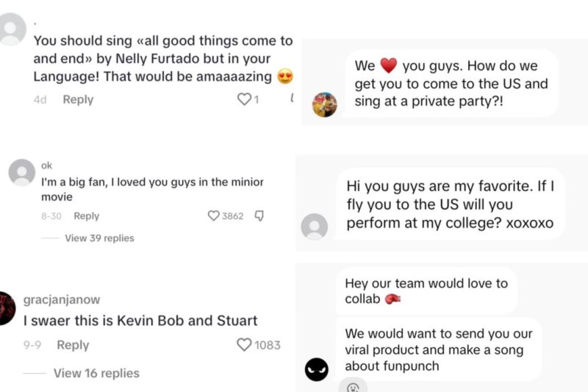
Task: Open the black avatar beside the funpunch message
Action: (x=317, y=368)
